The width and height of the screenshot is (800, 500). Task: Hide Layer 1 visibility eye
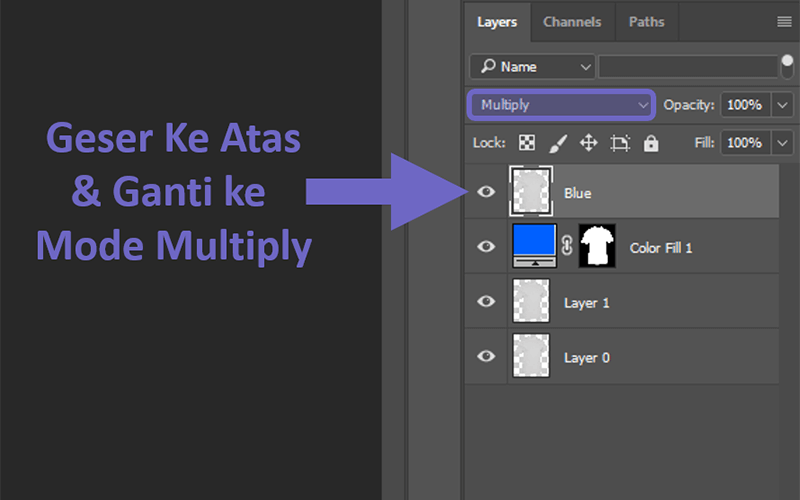click(x=486, y=302)
